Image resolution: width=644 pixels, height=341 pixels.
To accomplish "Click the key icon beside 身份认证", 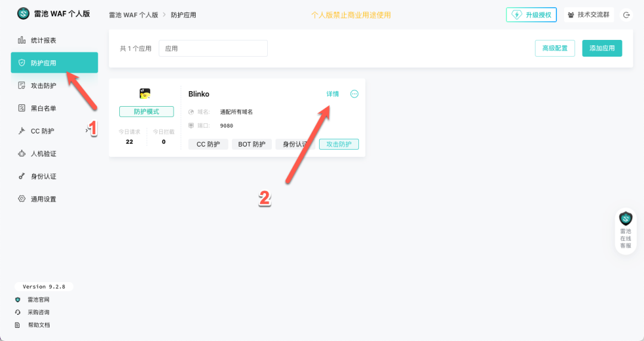I will [22, 176].
